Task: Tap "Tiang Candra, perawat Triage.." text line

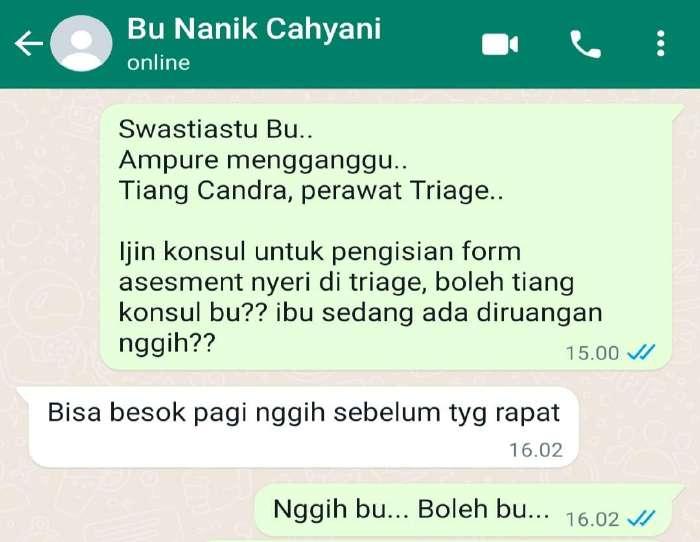Action: (x=311, y=191)
